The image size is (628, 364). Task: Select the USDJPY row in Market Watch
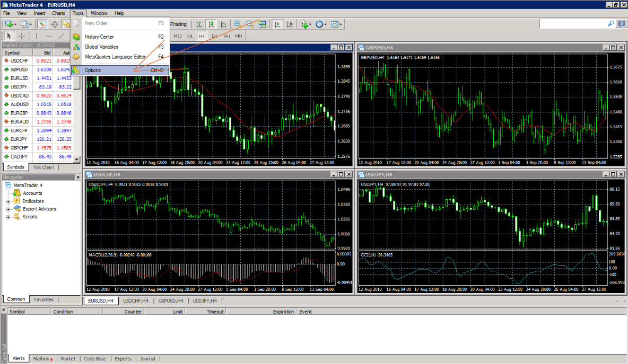point(38,87)
